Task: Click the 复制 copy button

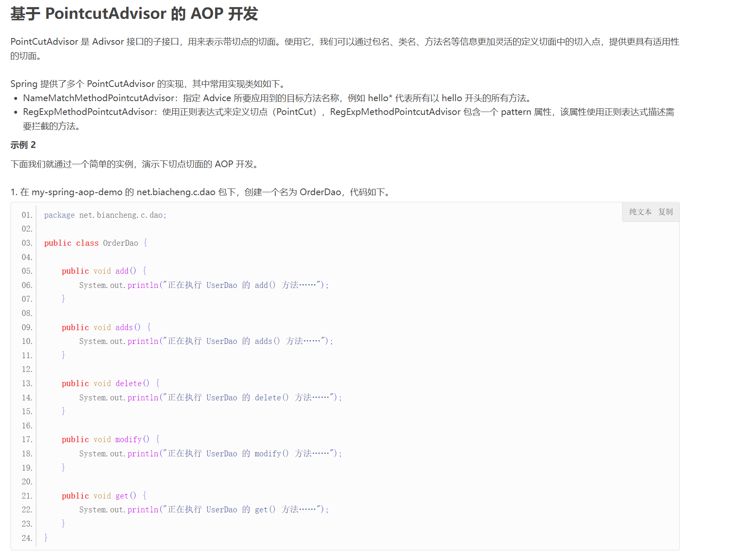Action: 666,212
